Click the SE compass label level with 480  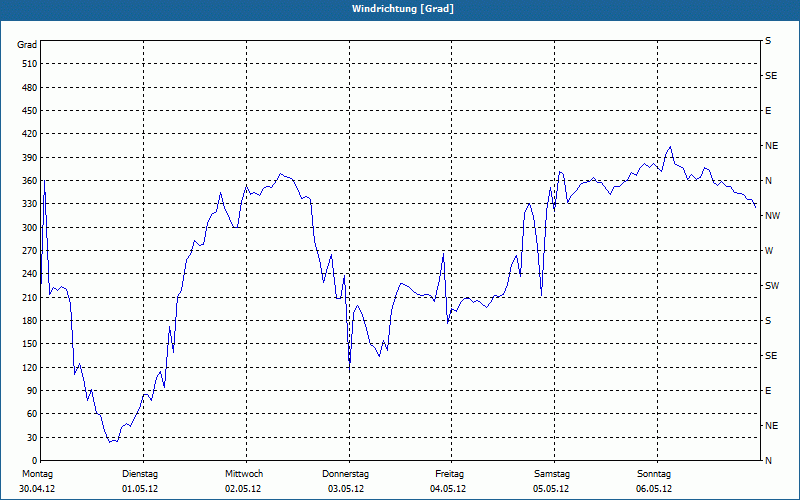click(x=771, y=76)
